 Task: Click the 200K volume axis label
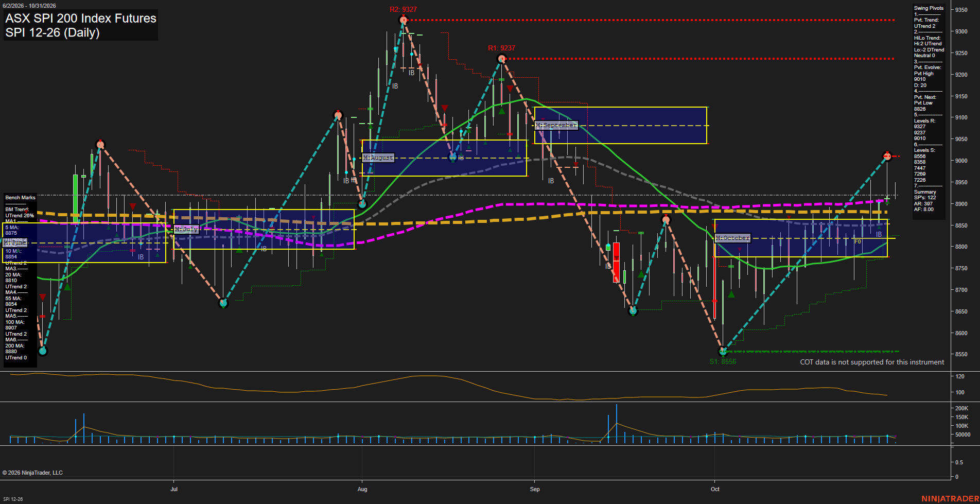point(962,408)
